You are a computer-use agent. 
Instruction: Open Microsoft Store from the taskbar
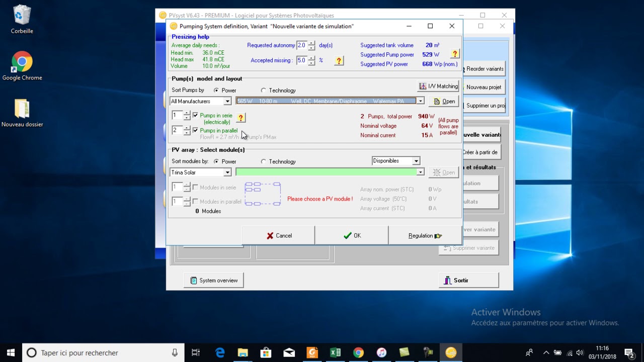tap(266, 353)
